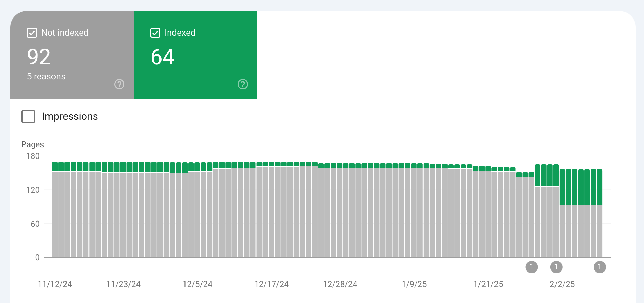644x303 pixels.
Task: Click the first bar above 11/12/24
Action: pos(55,210)
